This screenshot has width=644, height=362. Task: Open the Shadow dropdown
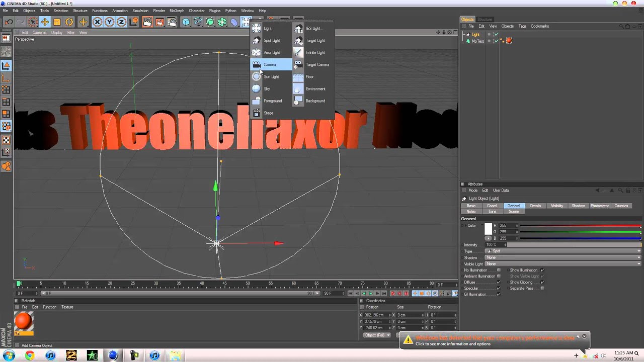click(x=563, y=257)
